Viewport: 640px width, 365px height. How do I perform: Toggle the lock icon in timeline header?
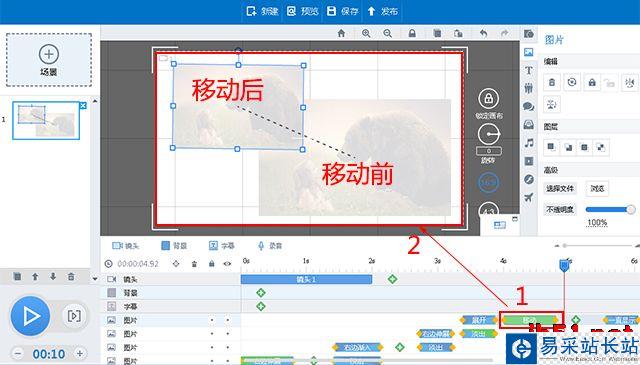click(211, 264)
